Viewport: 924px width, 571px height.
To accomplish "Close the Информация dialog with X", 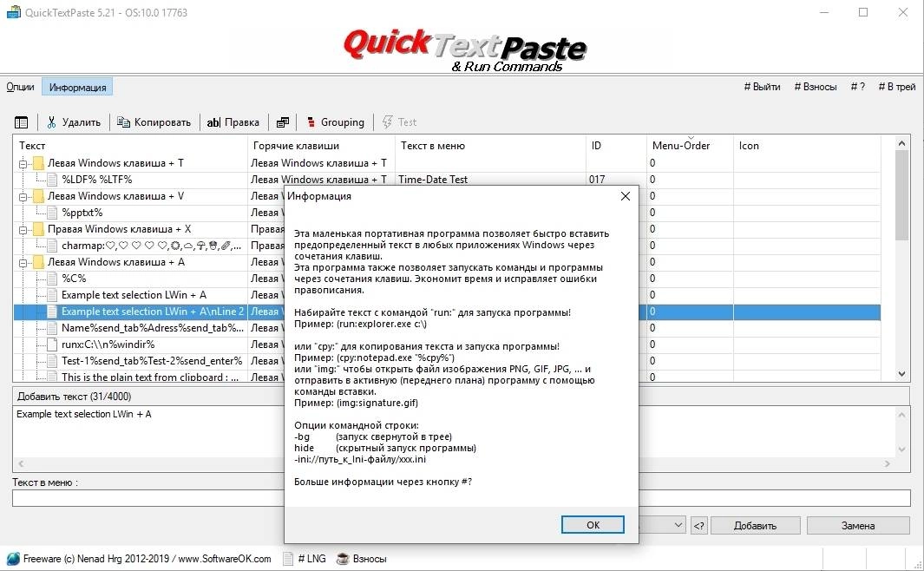I will (x=626, y=196).
